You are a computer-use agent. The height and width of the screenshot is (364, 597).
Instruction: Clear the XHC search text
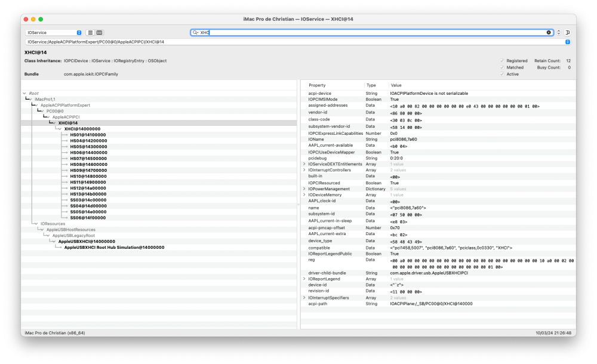(x=549, y=33)
